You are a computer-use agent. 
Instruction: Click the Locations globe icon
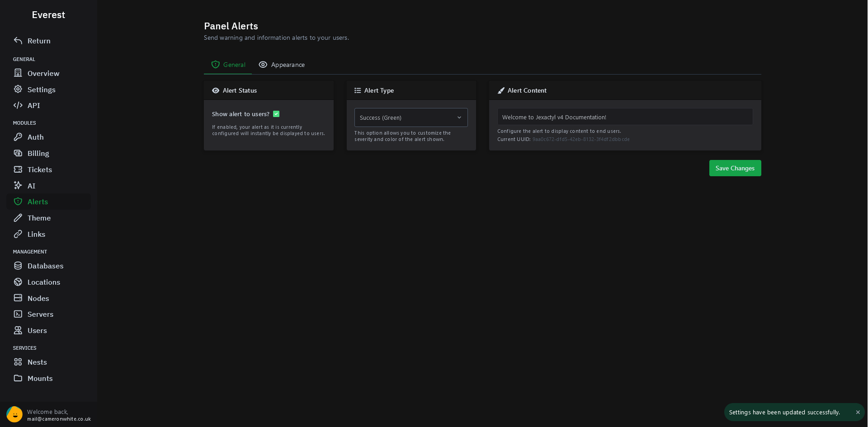click(18, 282)
